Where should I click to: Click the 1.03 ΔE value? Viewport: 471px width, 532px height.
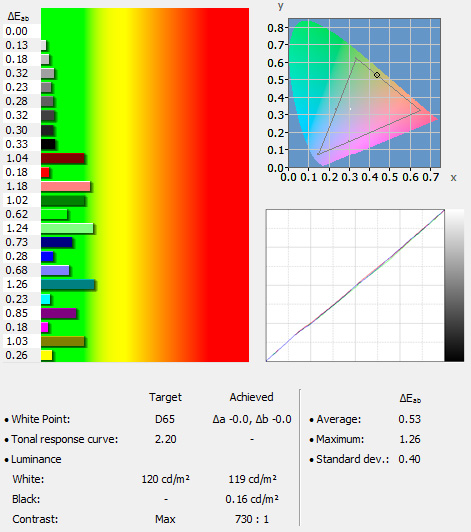click(17, 341)
